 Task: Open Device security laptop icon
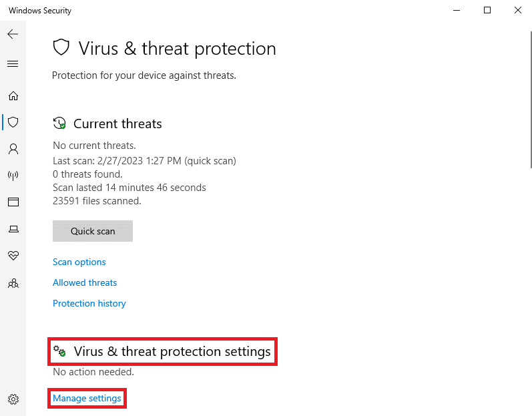(13, 229)
